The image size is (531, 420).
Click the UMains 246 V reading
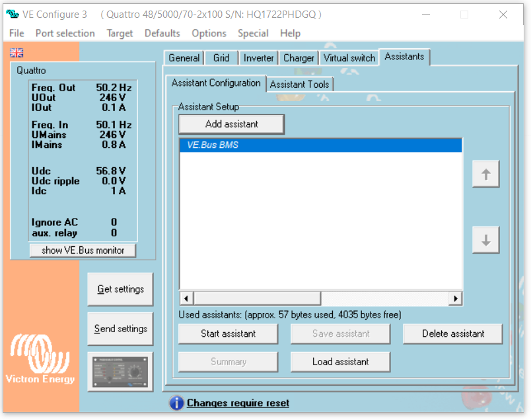pyautogui.click(x=79, y=135)
